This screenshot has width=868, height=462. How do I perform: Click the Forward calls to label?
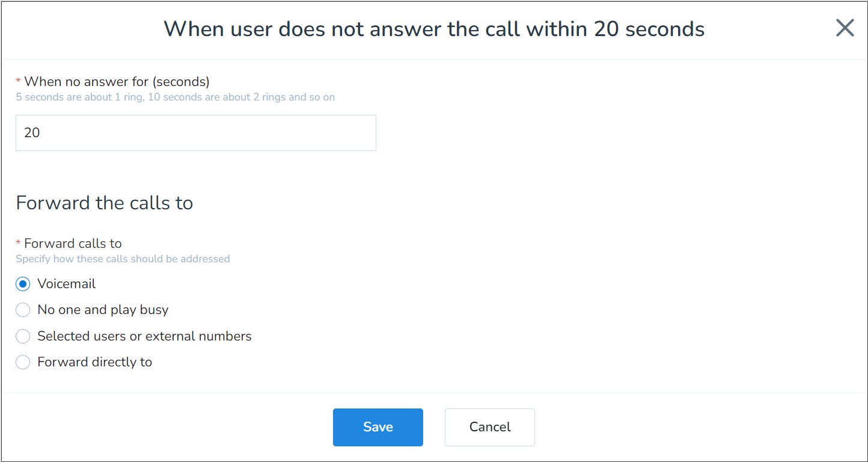[x=69, y=243]
